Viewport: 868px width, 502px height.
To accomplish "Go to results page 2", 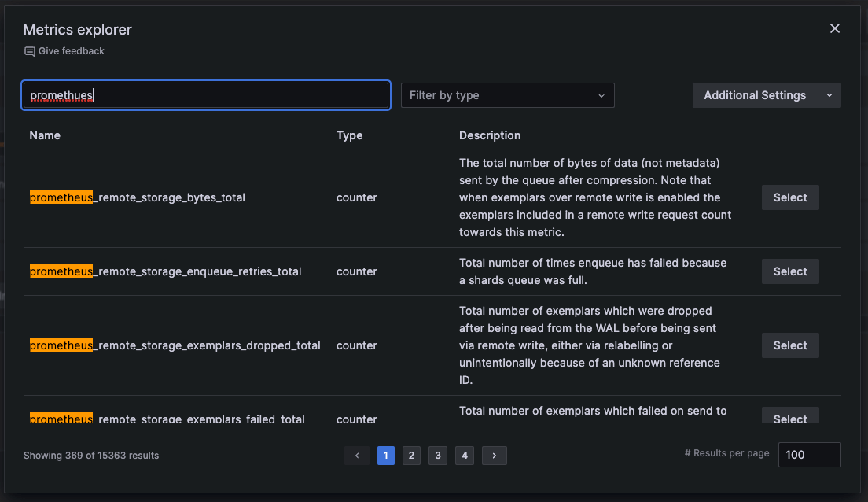I will tap(411, 455).
